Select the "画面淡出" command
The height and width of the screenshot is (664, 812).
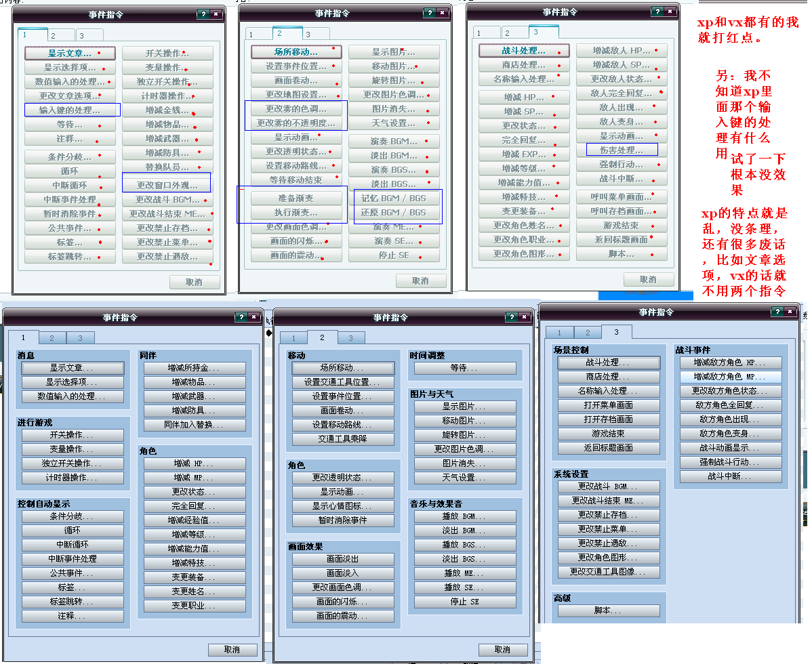click(x=343, y=559)
